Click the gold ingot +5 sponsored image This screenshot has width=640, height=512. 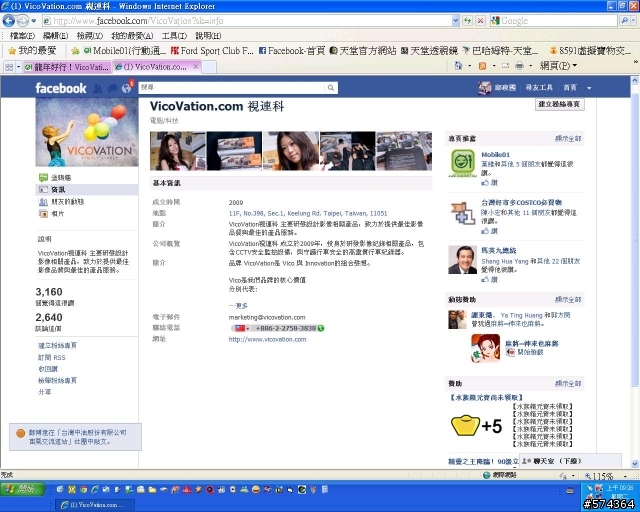(x=476, y=425)
